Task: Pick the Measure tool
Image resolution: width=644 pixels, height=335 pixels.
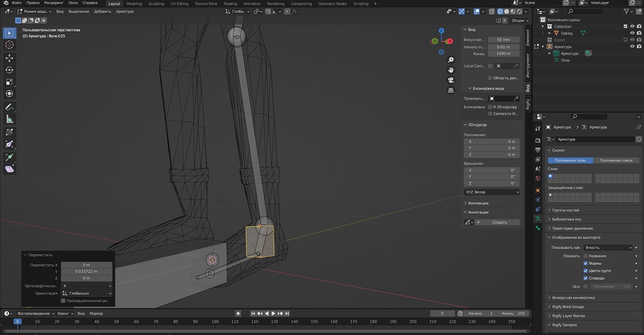Action: click(9, 119)
